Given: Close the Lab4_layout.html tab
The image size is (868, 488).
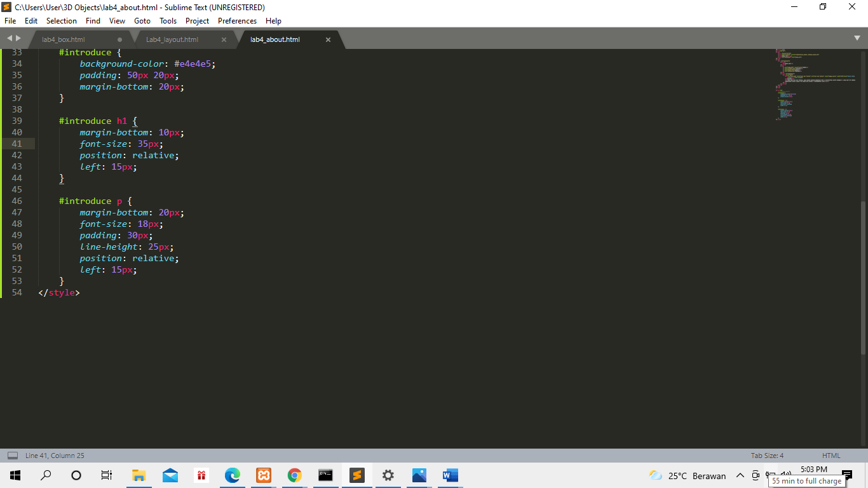Looking at the screenshot, I should [224, 39].
